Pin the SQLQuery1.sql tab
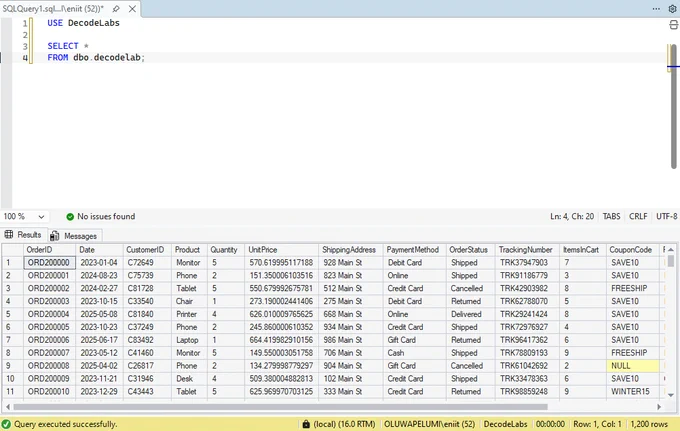The height and width of the screenshot is (431, 680). point(116,9)
